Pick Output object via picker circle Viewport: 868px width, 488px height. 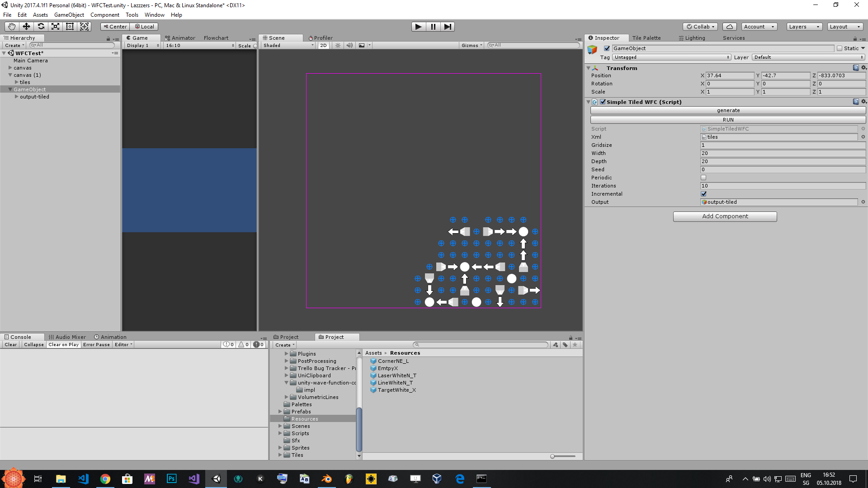(863, 202)
